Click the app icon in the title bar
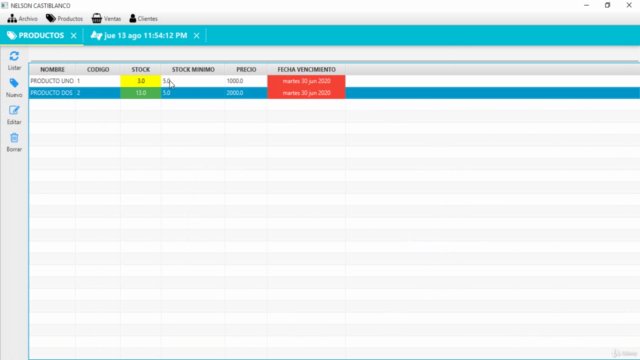Viewport: 640px width, 360px height. tap(4, 5)
